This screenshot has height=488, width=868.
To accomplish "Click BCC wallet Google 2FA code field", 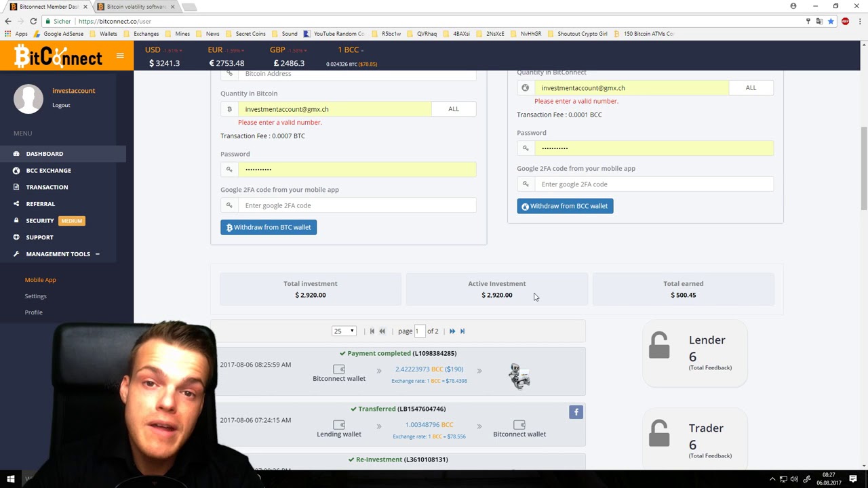I will click(x=654, y=184).
